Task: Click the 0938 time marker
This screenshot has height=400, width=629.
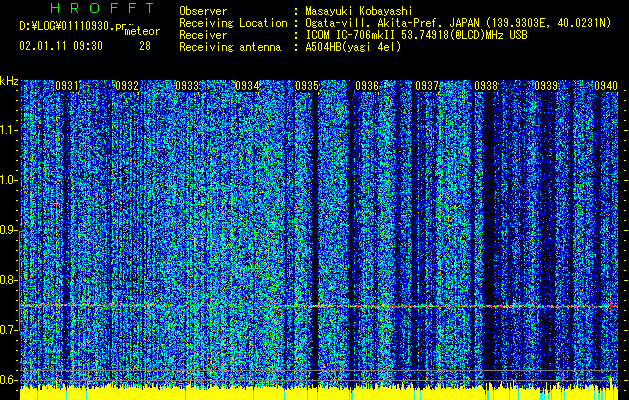Action: click(486, 86)
